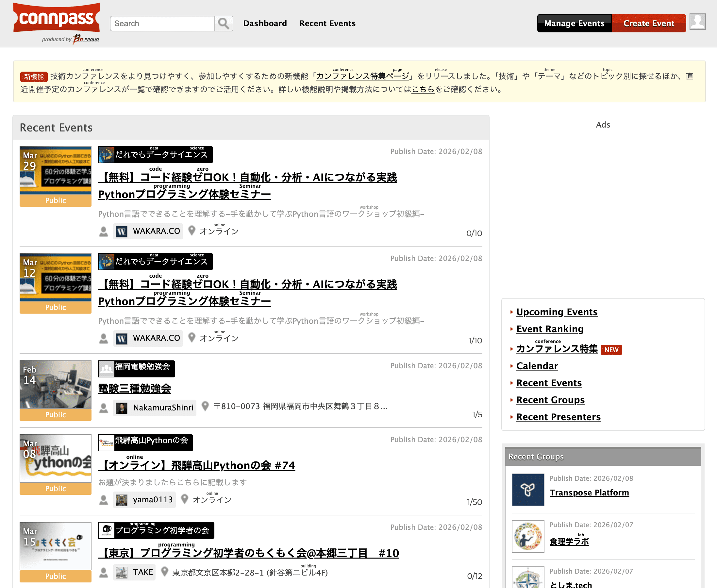The height and width of the screenshot is (588, 717).
Task: Click the connpass logo
Action: point(56,19)
